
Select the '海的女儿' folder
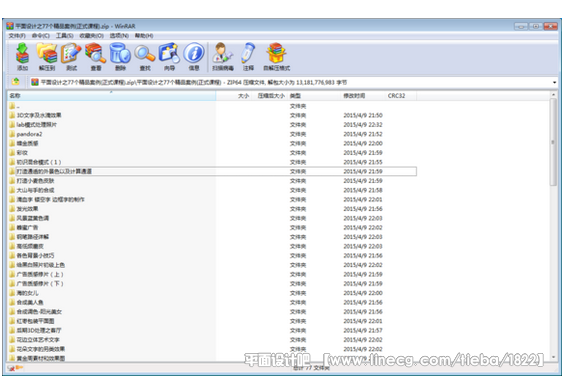pos(212,293)
